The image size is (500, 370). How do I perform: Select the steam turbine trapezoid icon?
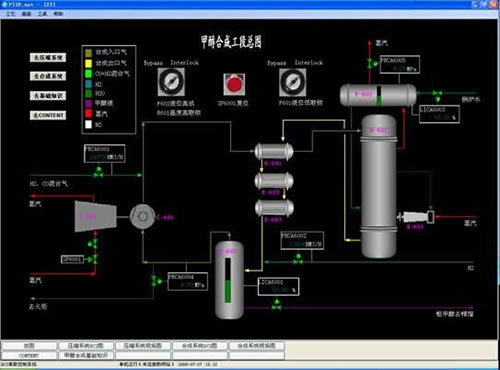tap(96, 216)
